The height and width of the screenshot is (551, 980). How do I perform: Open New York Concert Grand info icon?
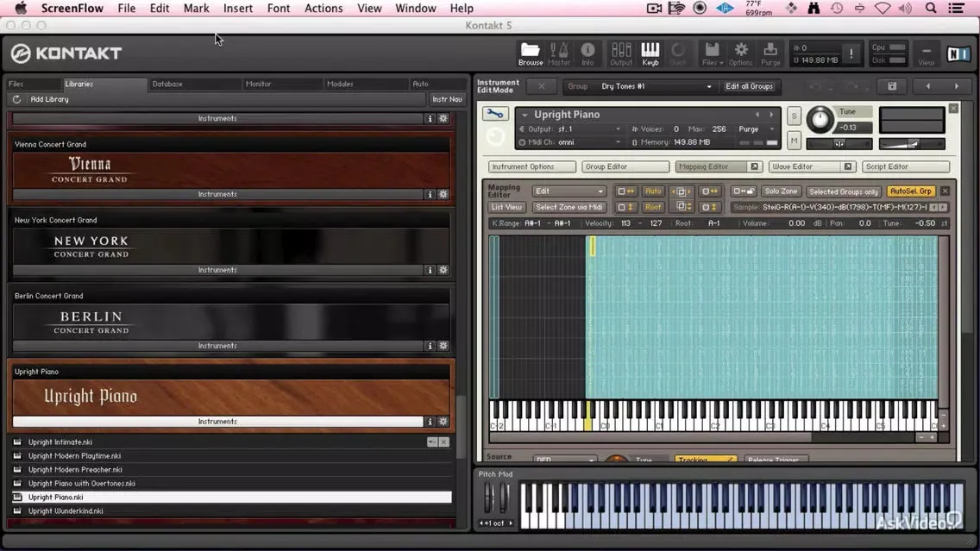coord(430,270)
